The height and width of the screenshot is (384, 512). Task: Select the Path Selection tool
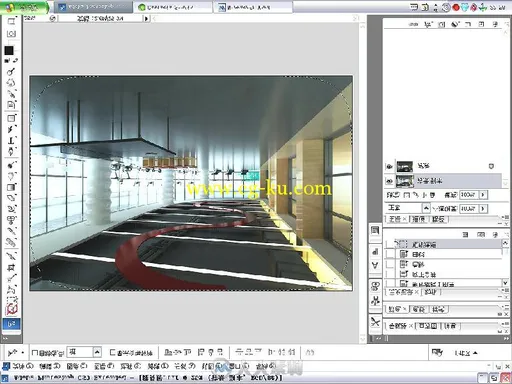click(x=11, y=129)
